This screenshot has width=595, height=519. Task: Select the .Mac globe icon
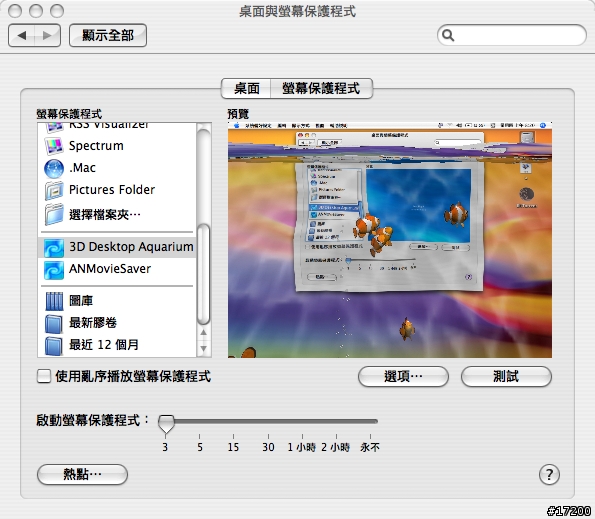(x=54, y=168)
